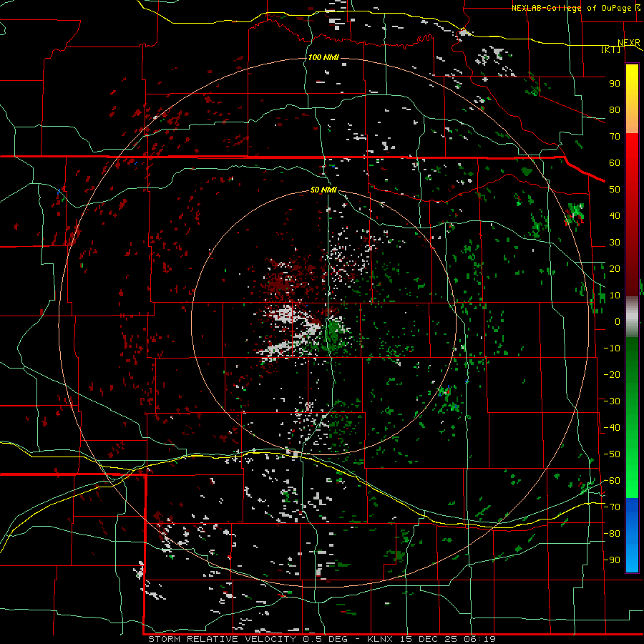The image size is (644, 644).
Task: Click the [KT] units label
Action: point(611,49)
